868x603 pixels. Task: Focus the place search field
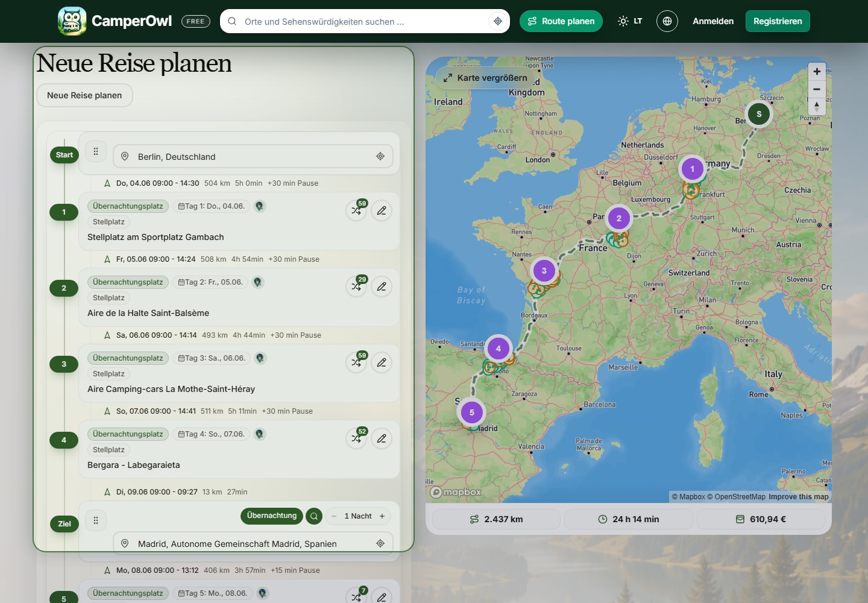click(x=365, y=21)
